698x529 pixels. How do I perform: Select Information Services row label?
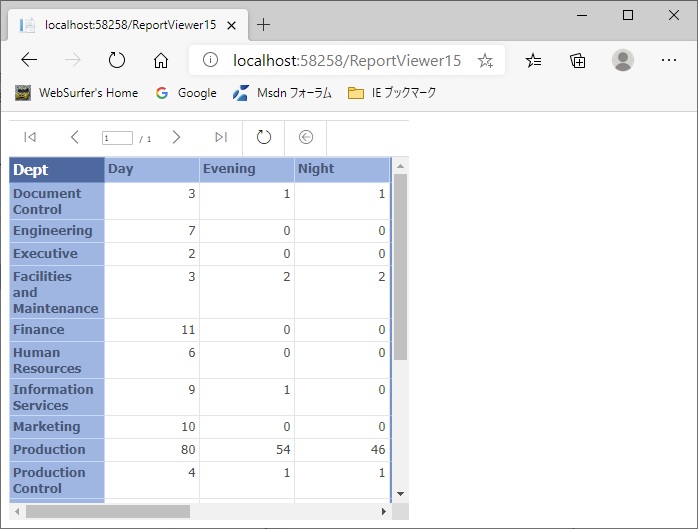[57, 397]
